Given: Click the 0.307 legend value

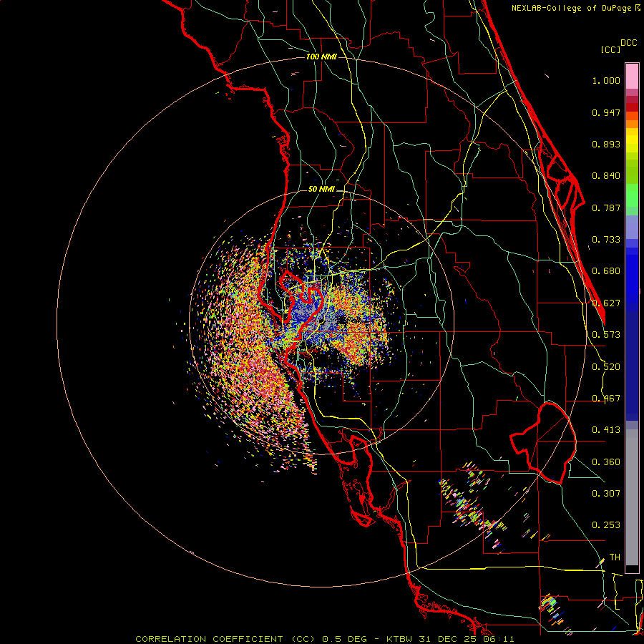Looking at the screenshot, I should (606, 494).
